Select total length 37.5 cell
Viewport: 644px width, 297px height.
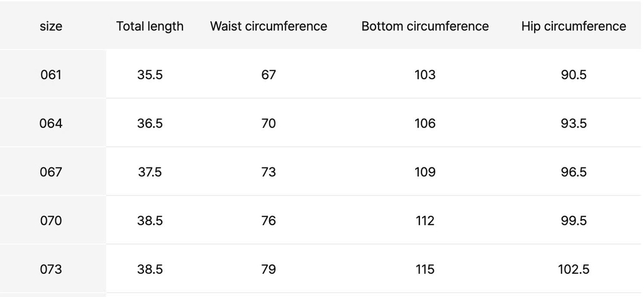pyautogui.click(x=150, y=172)
